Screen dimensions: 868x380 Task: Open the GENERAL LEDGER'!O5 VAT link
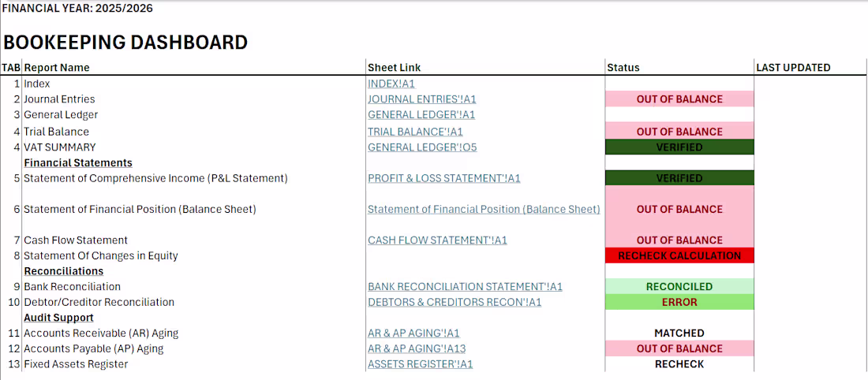421,147
